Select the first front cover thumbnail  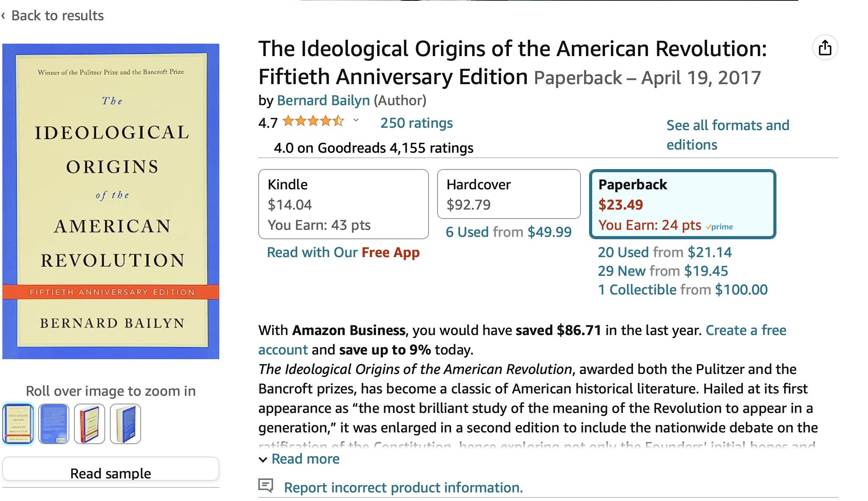point(18,423)
